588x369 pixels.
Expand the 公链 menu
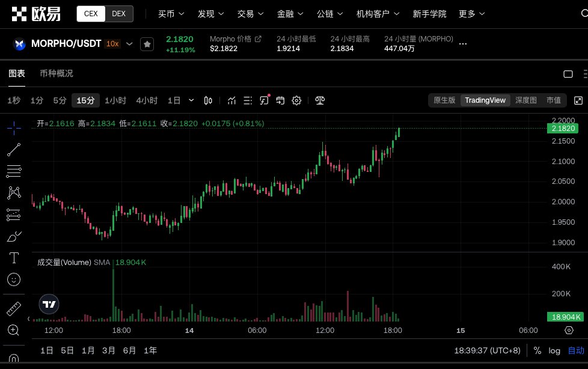(x=329, y=14)
